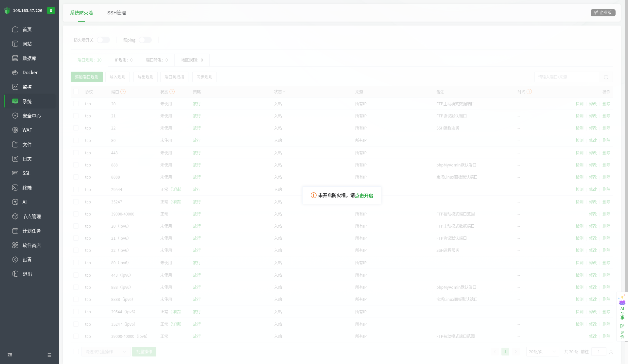Switch to the 系统防火墙 tab
The height and width of the screenshot is (364, 628).
click(81, 13)
